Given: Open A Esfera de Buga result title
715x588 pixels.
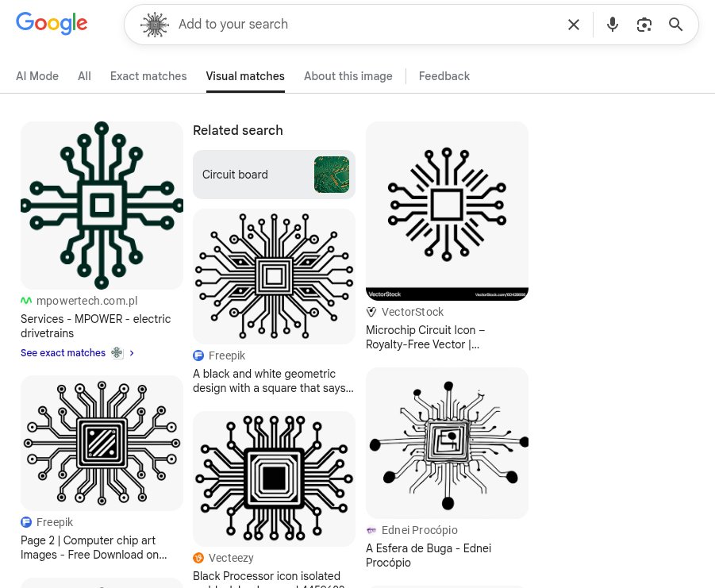Looking at the screenshot, I should [429, 555].
